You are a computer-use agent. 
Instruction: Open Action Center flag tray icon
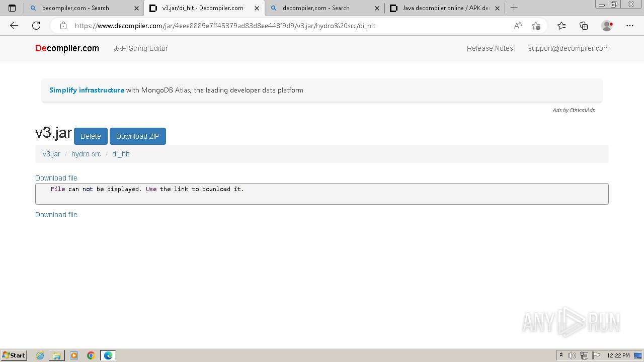[596, 355]
